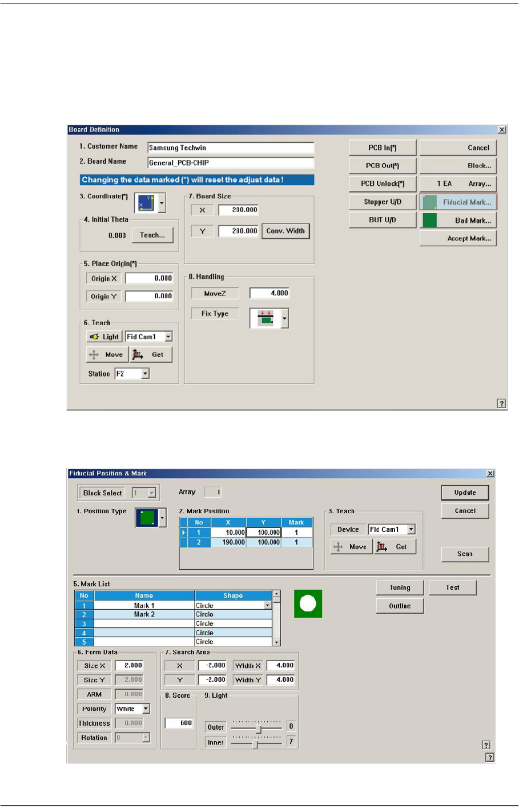Select mark position row 2 X value 190.000
This screenshot has height=812, width=519.
pyautogui.click(x=228, y=542)
